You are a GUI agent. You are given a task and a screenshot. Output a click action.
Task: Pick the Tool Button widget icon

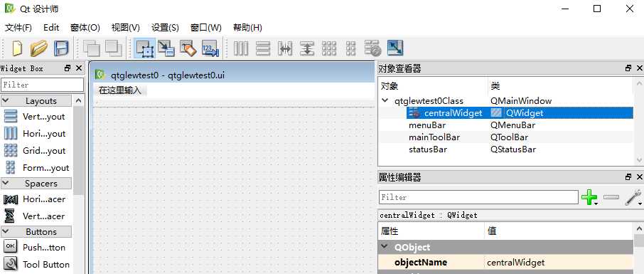(11, 264)
